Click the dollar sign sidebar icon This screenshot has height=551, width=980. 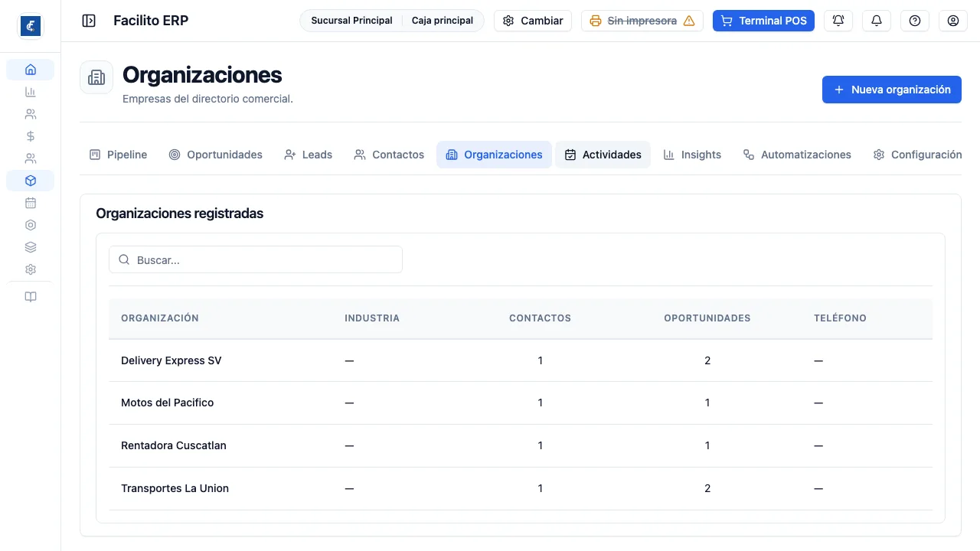31,136
